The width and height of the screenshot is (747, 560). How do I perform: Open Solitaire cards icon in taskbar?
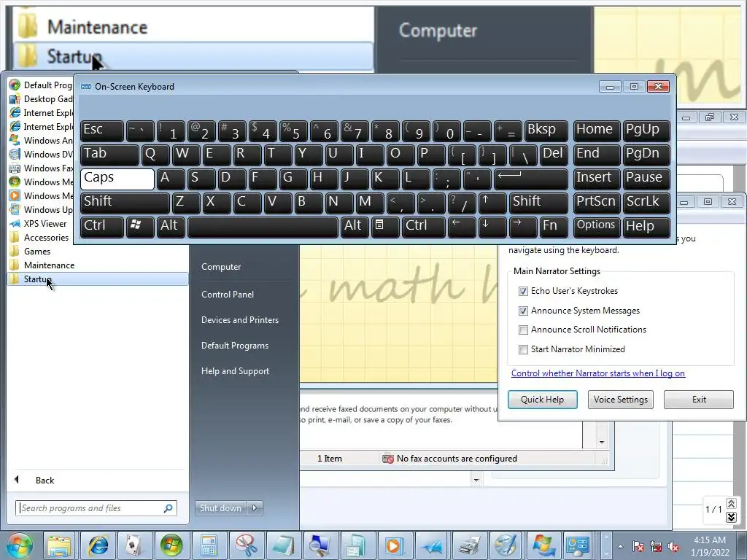click(x=134, y=545)
